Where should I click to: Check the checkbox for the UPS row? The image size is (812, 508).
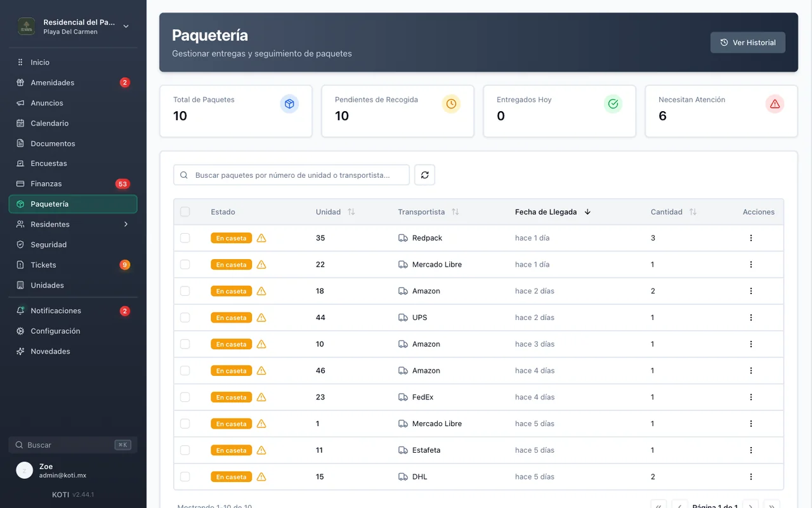[x=185, y=317]
